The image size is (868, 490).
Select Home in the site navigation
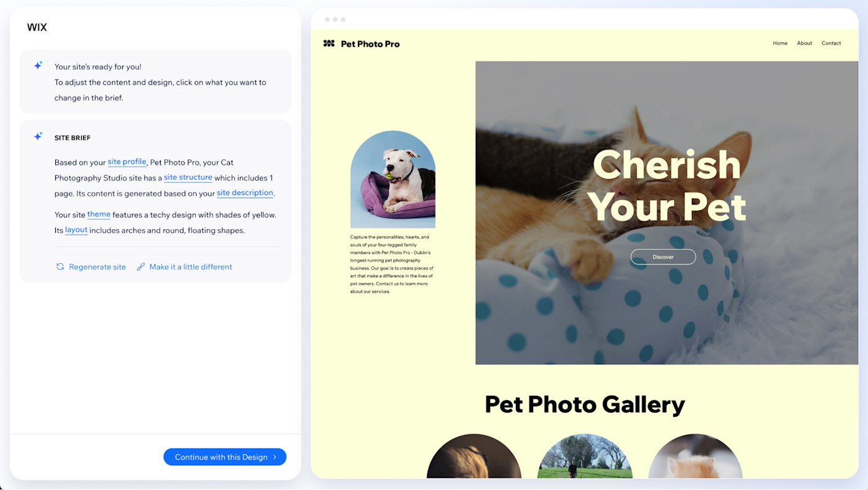tap(780, 43)
